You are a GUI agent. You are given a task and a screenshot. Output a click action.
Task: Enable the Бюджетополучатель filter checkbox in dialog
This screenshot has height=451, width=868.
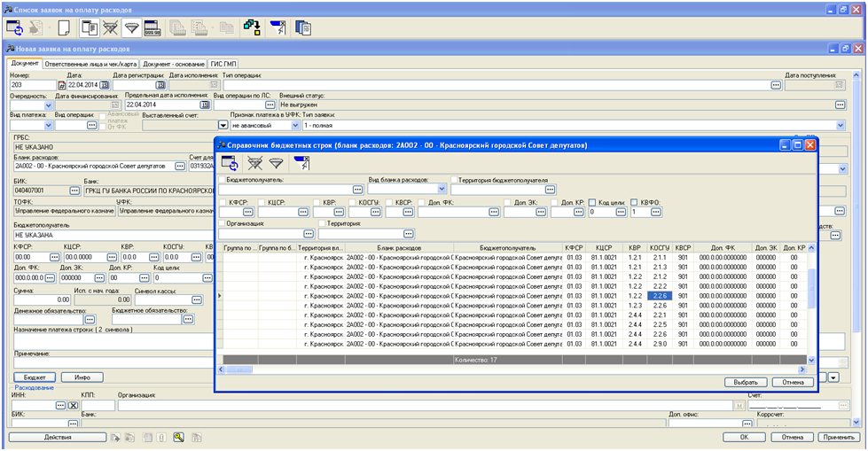click(x=222, y=180)
